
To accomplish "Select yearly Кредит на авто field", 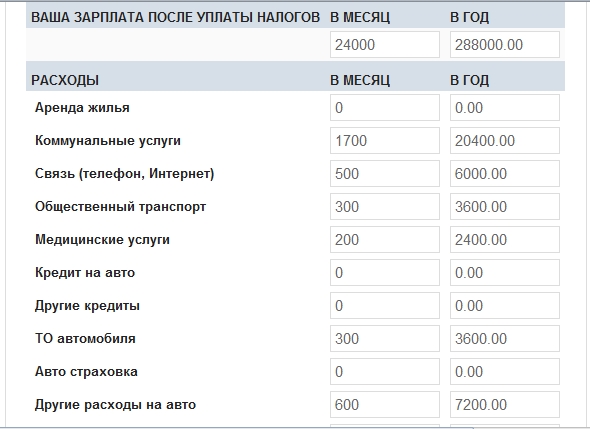I will coord(505,272).
